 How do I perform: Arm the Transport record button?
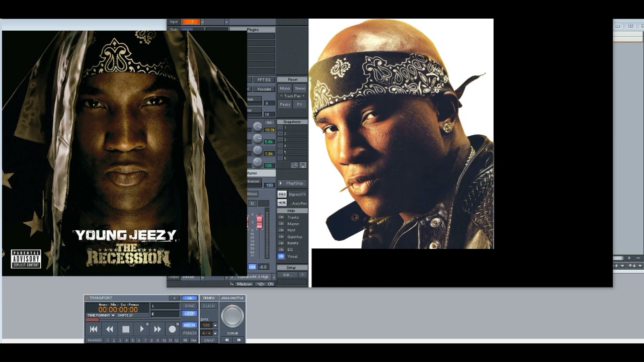[x=173, y=329]
